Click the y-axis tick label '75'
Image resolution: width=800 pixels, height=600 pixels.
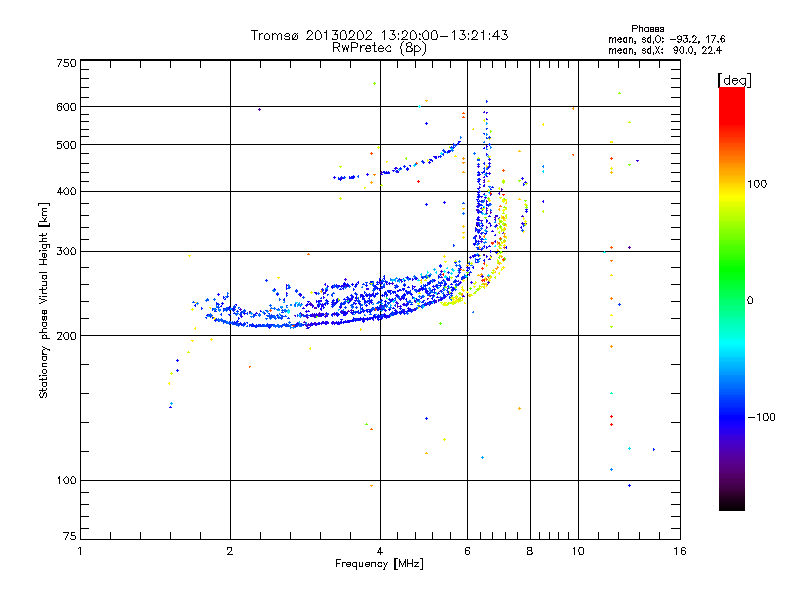(70, 536)
